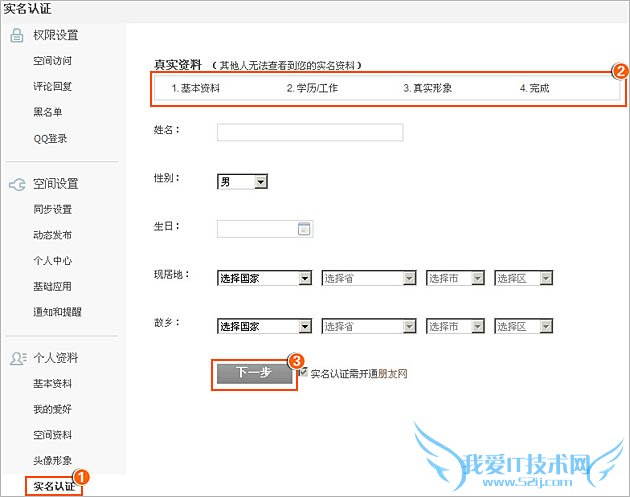
Task: Open 我的爱好 in the sidebar
Action: pos(53,409)
